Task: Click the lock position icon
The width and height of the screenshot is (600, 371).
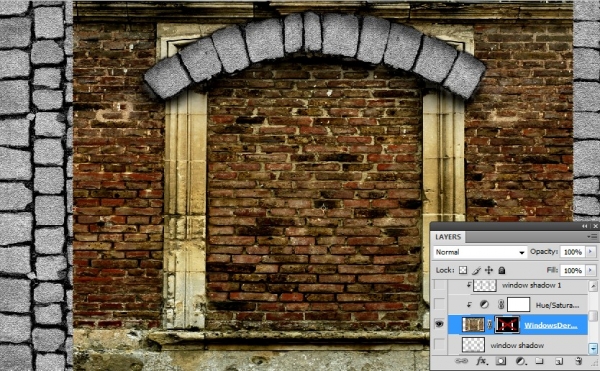Action: (489, 270)
